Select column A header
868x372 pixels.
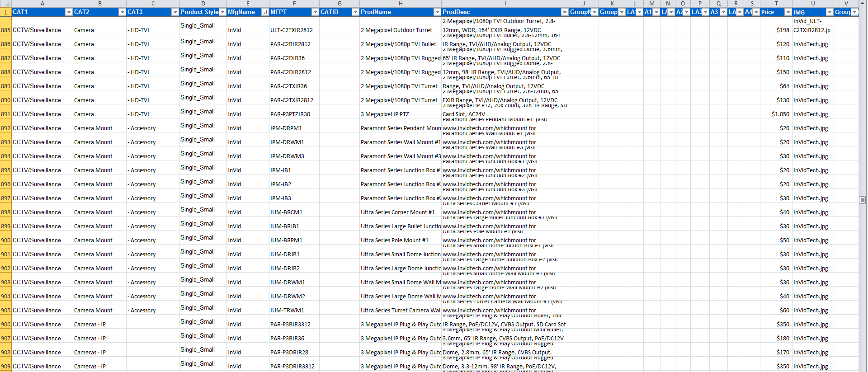pos(42,4)
